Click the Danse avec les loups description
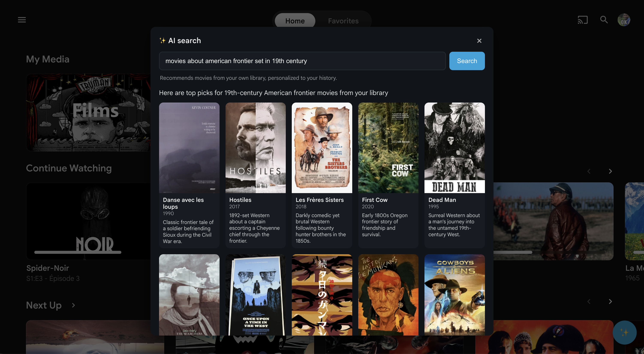 (188, 232)
